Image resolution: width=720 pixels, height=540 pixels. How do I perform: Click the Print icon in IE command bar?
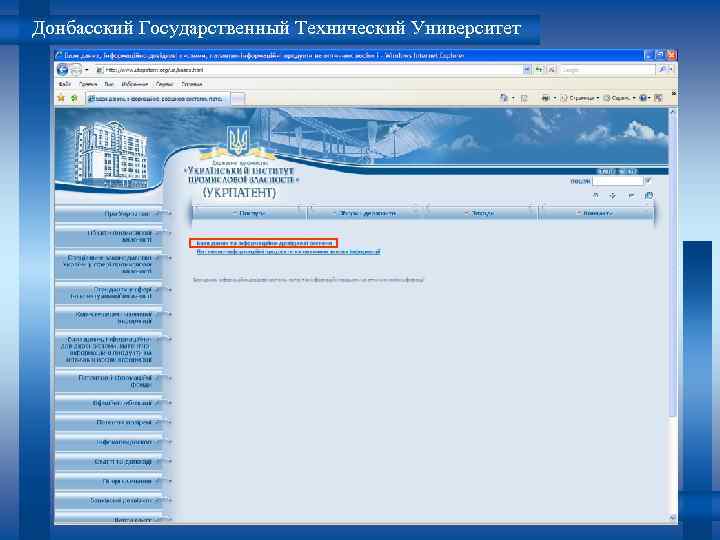pyautogui.click(x=546, y=98)
